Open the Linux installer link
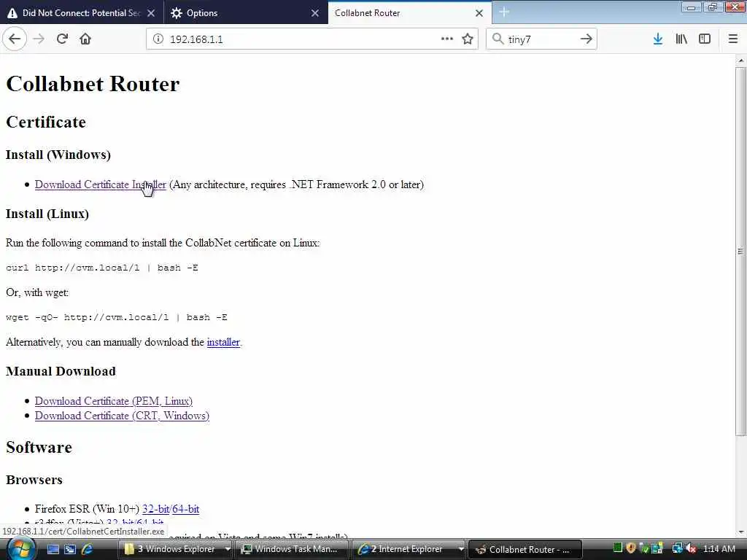747x560 pixels. [223, 342]
